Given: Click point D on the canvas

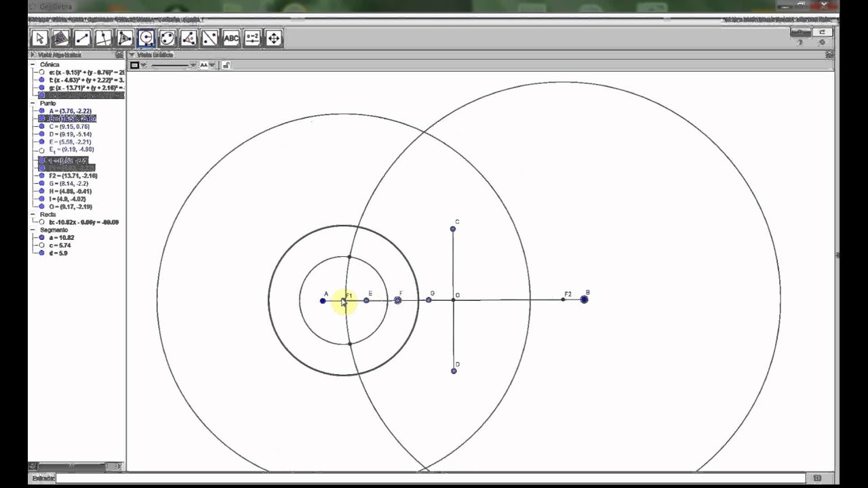Looking at the screenshot, I should click(454, 371).
